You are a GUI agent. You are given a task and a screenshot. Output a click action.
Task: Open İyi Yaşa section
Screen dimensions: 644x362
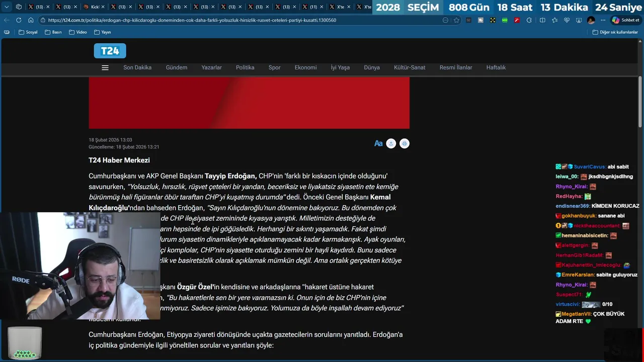click(340, 67)
